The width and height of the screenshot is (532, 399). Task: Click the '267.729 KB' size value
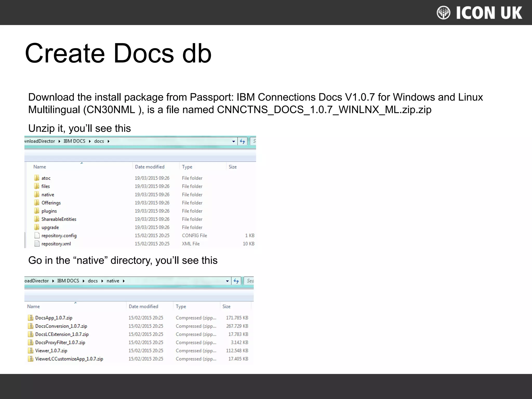point(237,326)
